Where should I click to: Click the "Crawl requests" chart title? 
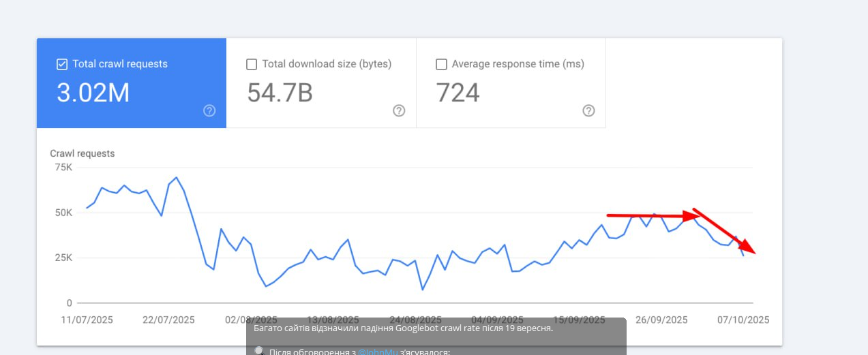pyautogui.click(x=83, y=153)
